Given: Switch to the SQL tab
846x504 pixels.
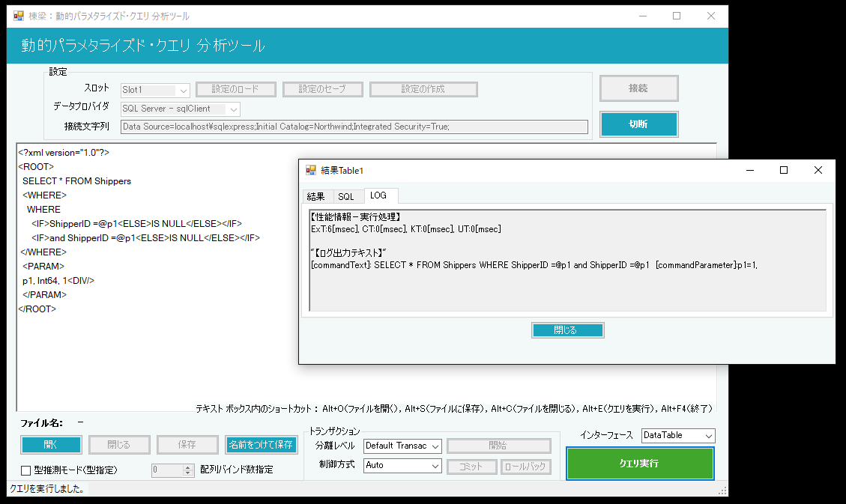Looking at the screenshot, I should 345,196.
